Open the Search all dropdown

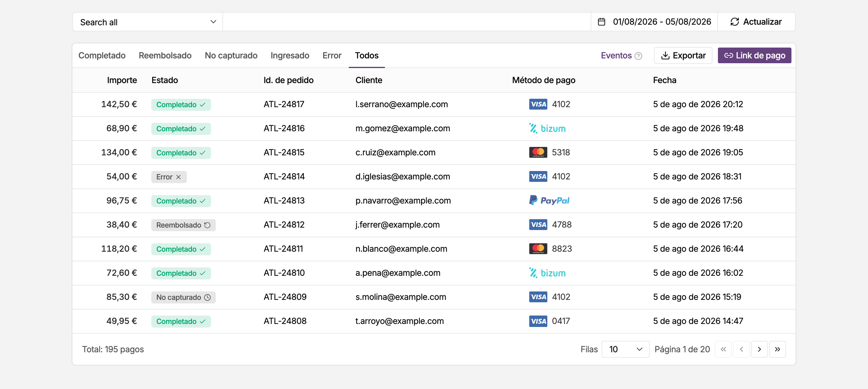pos(148,22)
